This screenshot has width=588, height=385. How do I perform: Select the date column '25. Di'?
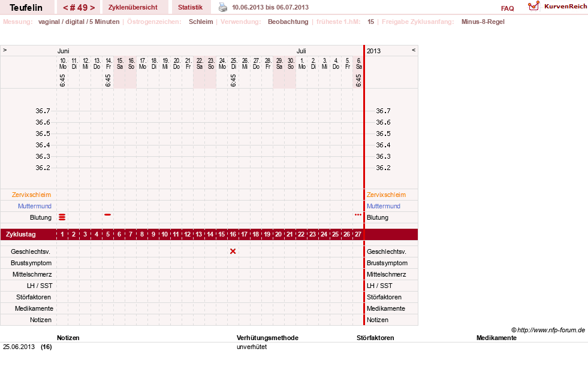tap(234, 63)
